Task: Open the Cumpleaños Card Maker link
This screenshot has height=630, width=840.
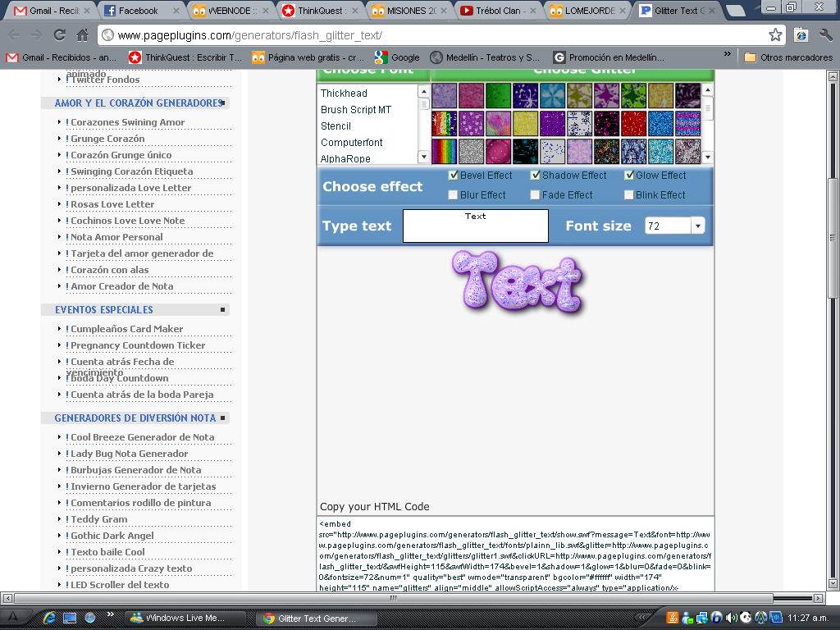Action: (x=126, y=329)
